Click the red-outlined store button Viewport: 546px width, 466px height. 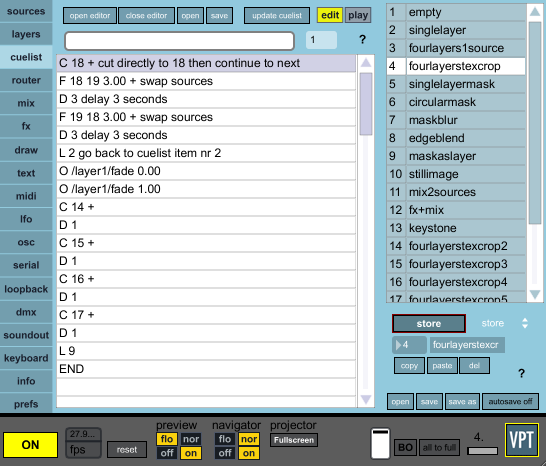429,324
